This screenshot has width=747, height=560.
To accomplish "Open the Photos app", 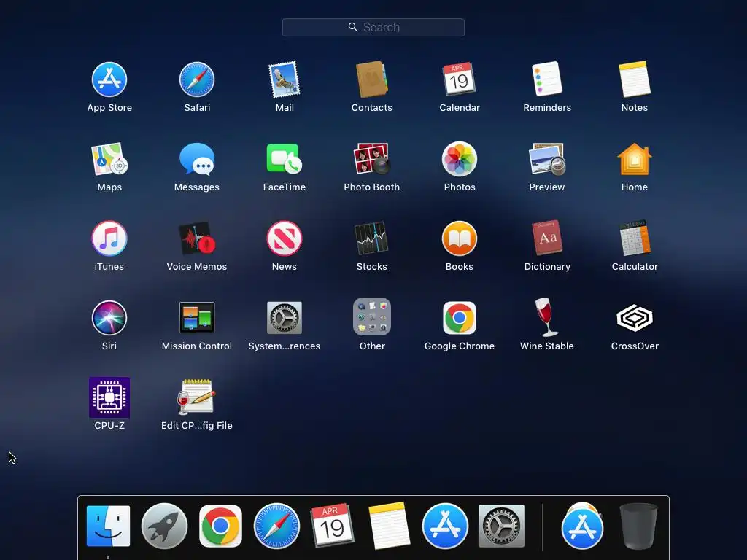I will (x=460, y=159).
